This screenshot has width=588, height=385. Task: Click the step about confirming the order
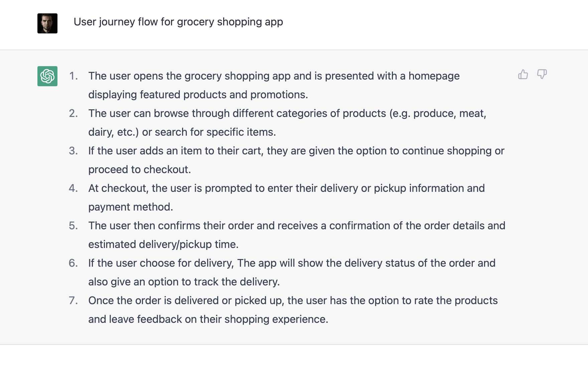pos(297,226)
